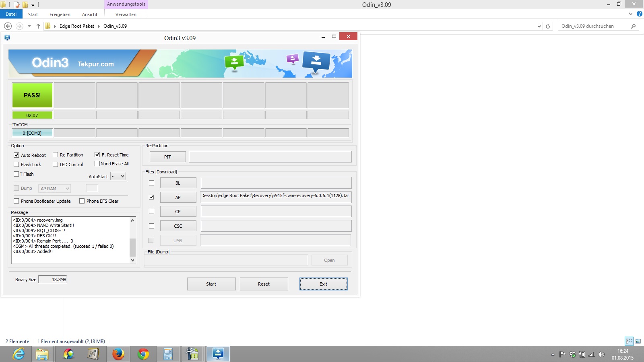Screen dimensions: 644x362
Task: Go back in Explorer navigation
Action: click(x=8, y=26)
